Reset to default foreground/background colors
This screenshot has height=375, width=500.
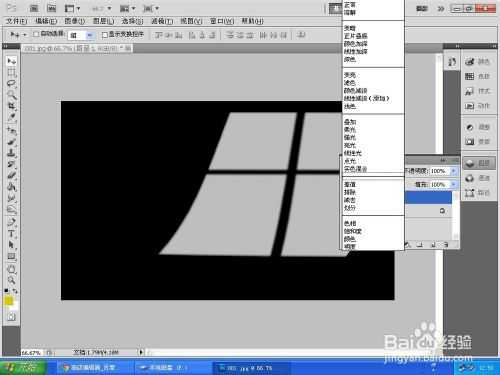(6, 291)
